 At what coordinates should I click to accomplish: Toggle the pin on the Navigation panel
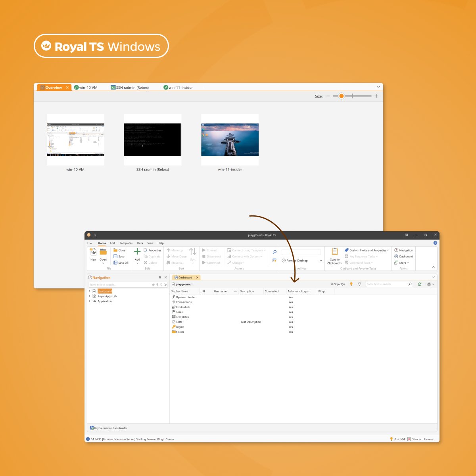[x=160, y=278]
